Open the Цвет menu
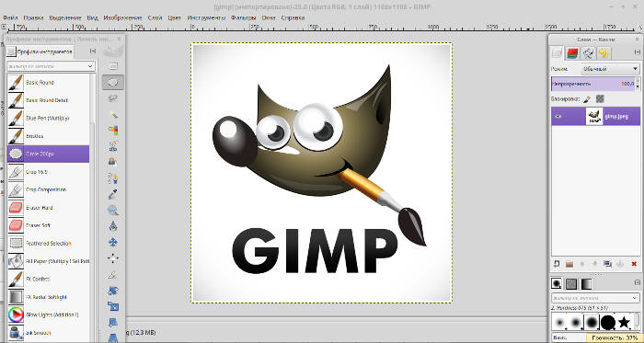Image resolution: width=644 pixels, height=343 pixels. 175,17
